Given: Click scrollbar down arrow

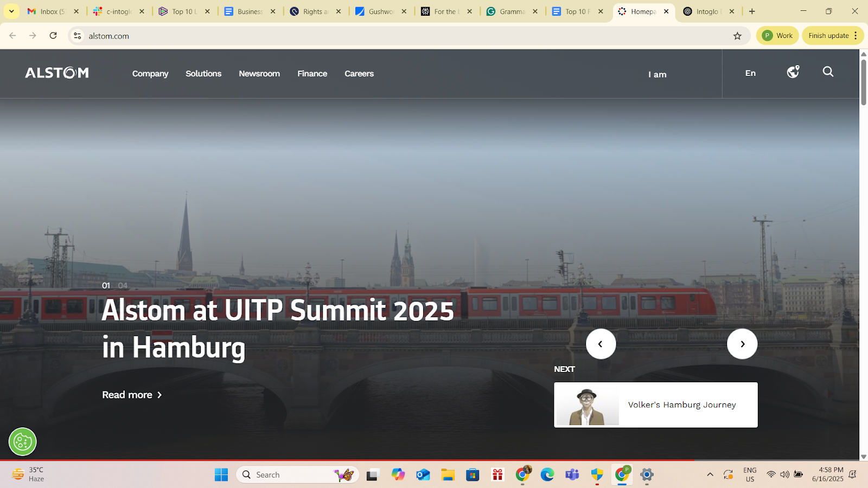Looking at the screenshot, I should pyautogui.click(x=864, y=457).
